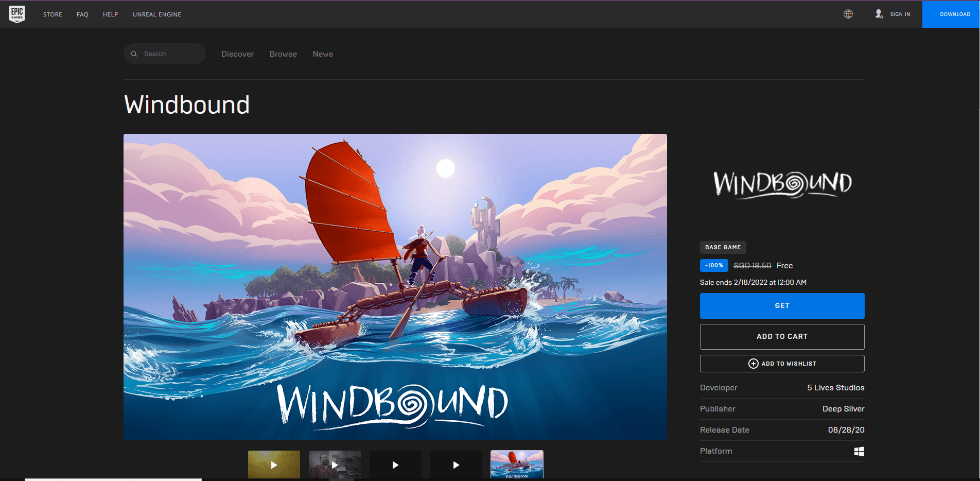Click the Publisher label
The height and width of the screenshot is (481, 980).
pos(717,409)
